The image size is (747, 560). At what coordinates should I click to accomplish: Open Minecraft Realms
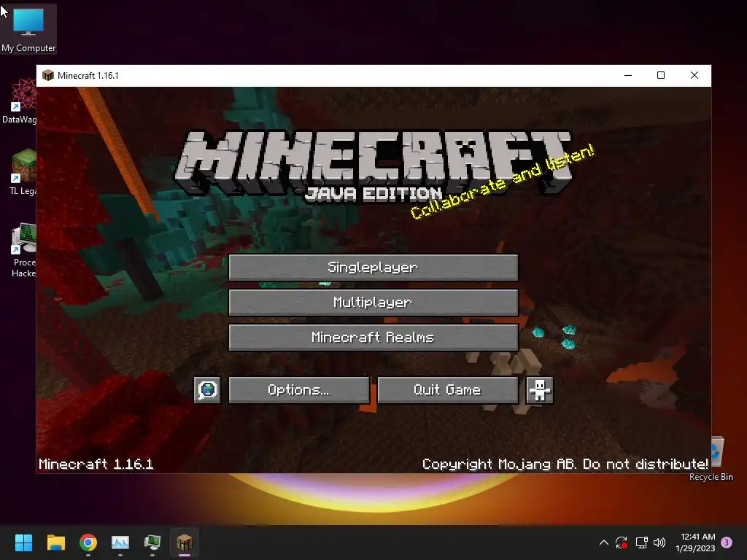pos(373,338)
